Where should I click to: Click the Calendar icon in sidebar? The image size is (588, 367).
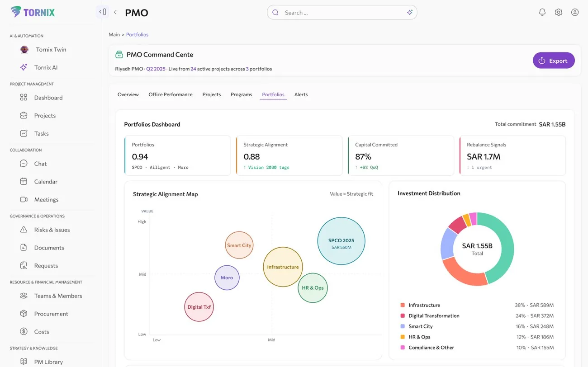(x=24, y=182)
